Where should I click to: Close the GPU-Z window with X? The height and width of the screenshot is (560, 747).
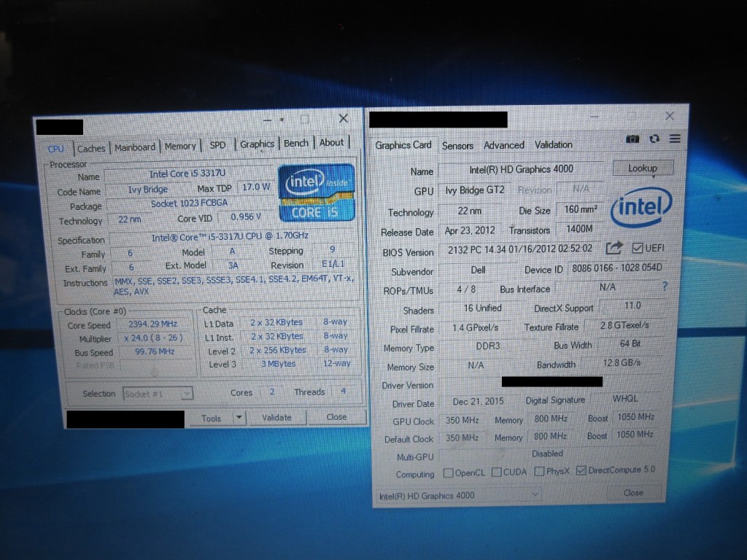[x=670, y=116]
